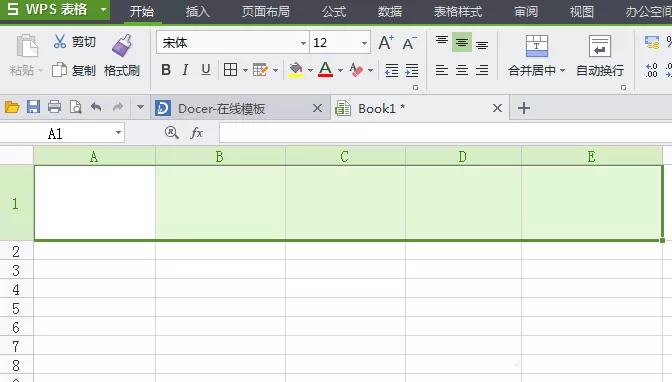
Task: Center text horizontally
Action: click(462, 70)
